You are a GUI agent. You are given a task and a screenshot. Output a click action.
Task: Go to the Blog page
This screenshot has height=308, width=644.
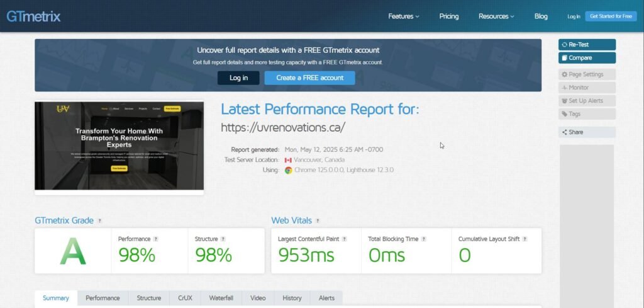541,16
